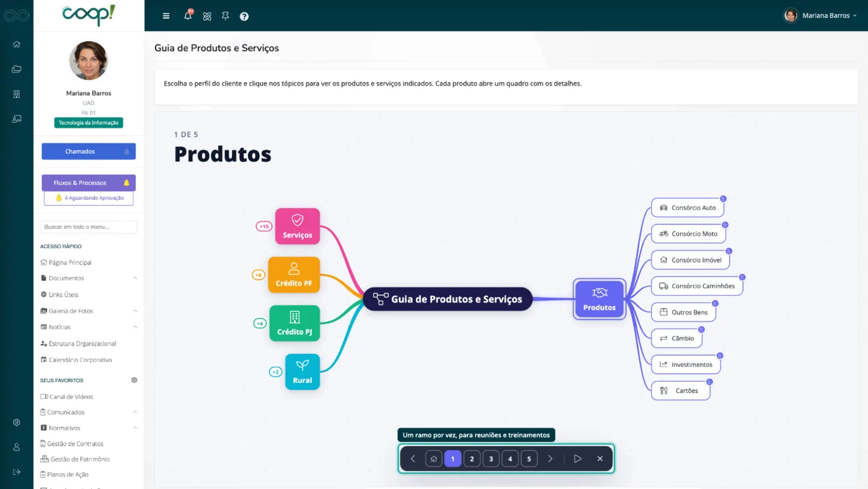Go to presentation home slide icon
The width and height of the screenshot is (868, 489).
click(434, 459)
